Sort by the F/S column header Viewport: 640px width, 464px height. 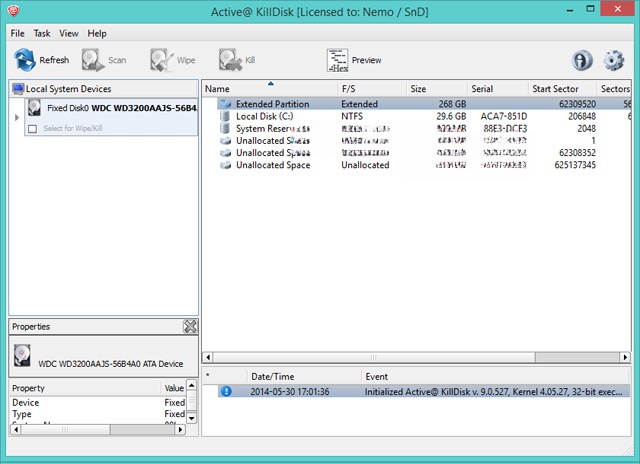point(372,89)
